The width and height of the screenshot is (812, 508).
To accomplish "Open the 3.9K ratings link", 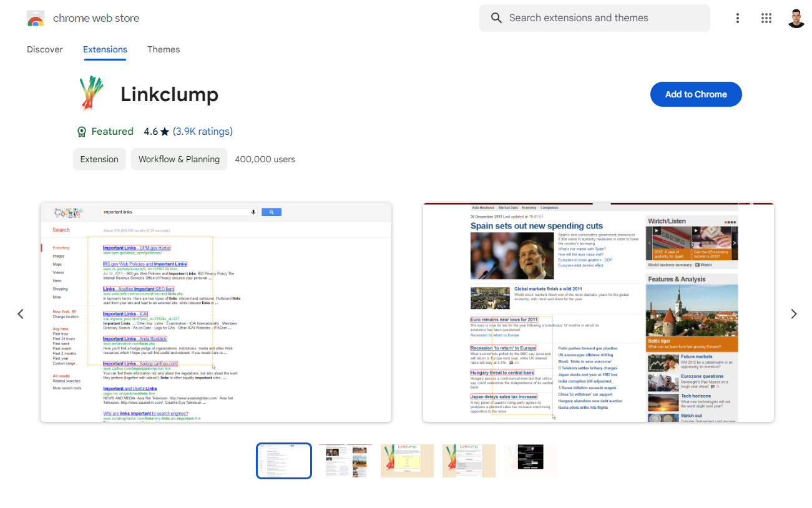I will click(202, 132).
